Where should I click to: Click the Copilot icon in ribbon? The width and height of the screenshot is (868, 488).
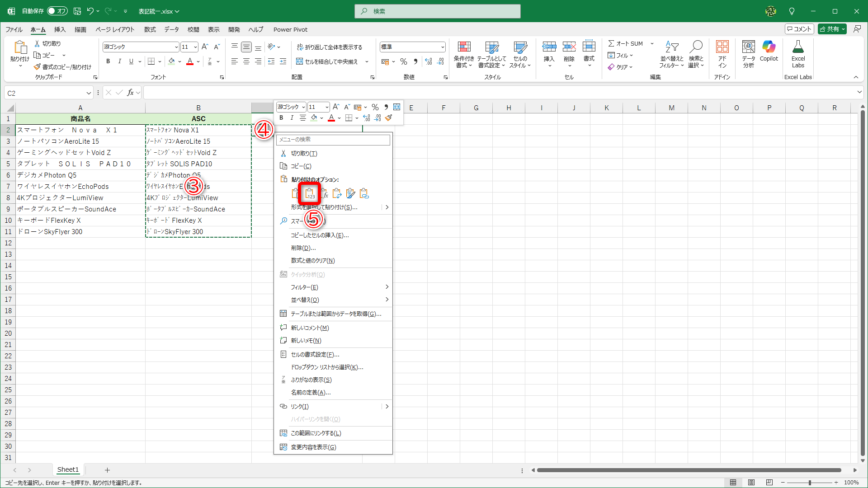(x=769, y=51)
